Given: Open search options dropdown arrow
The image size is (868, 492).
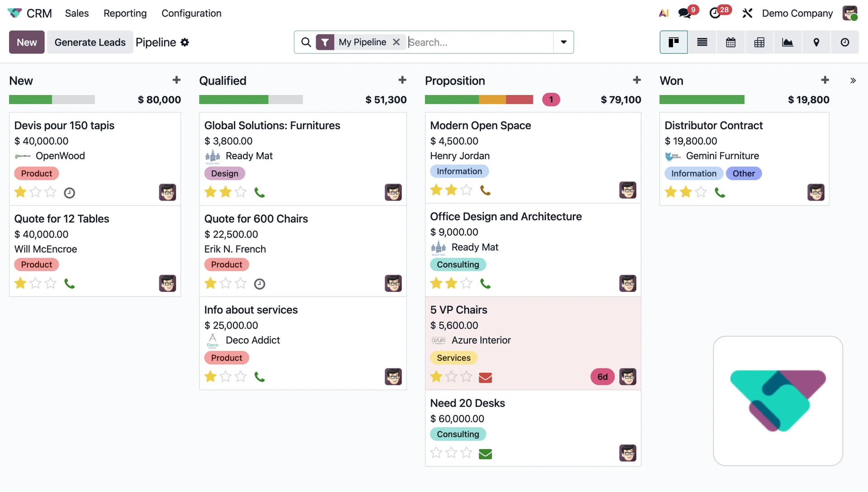Looking at the screenshot, I should [x=564, y=42].
